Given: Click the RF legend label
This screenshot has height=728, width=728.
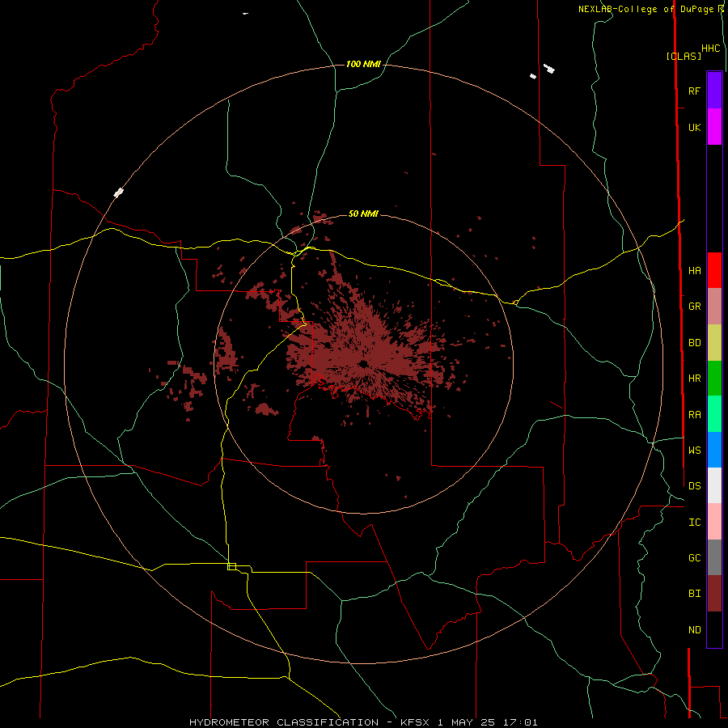Looking at the screenshot, I should click(x=694, y=91).
